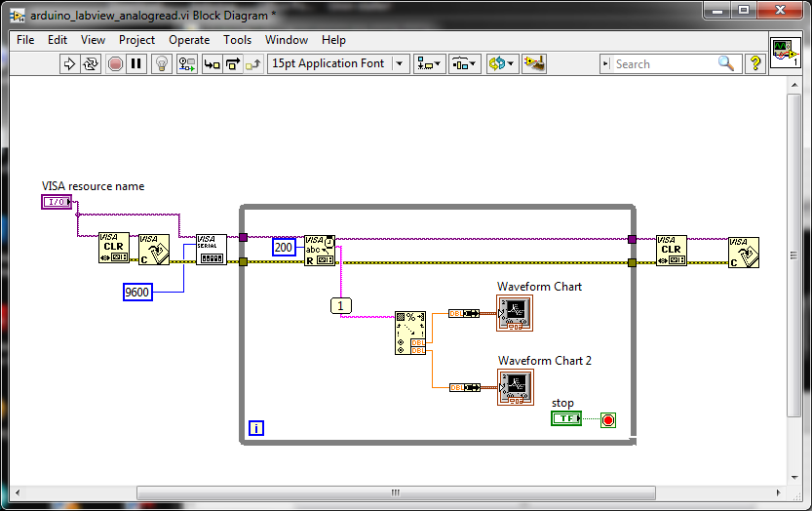Select the constant labeled 1

point(341,306)
